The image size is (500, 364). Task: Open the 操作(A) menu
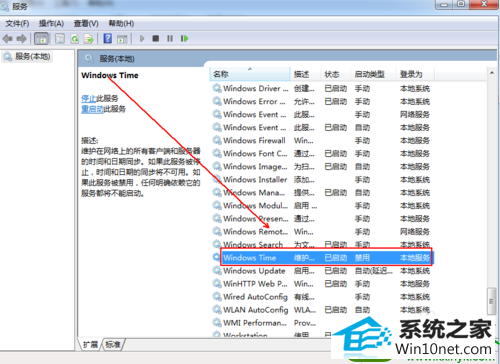coord(51,23)
